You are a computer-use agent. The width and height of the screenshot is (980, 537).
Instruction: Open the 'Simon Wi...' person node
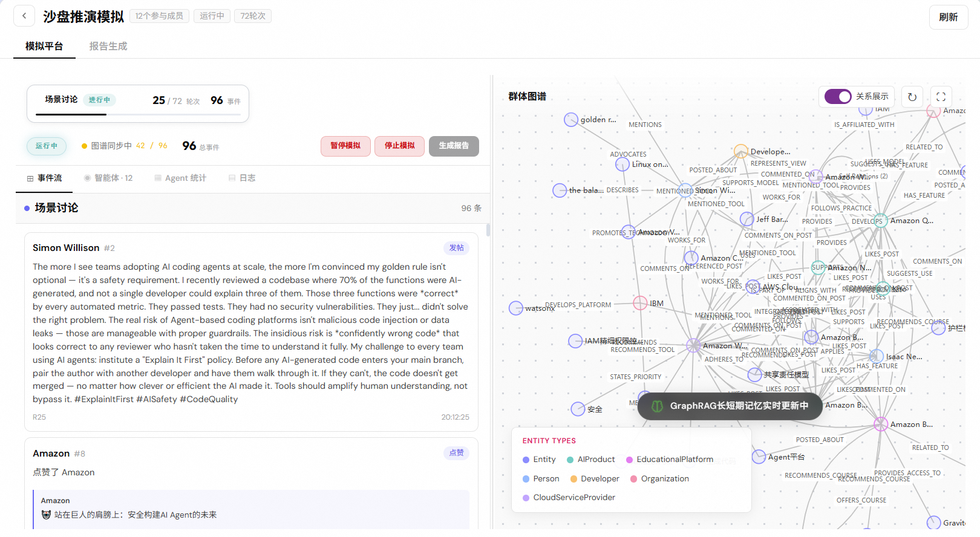[685, 190]
